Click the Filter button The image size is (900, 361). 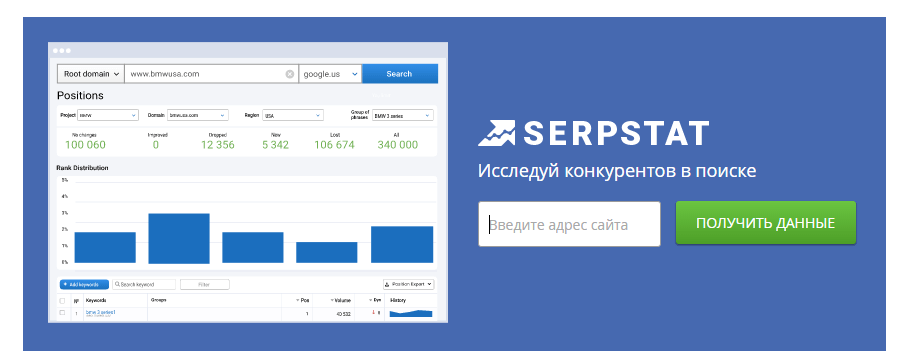[205, 285]
